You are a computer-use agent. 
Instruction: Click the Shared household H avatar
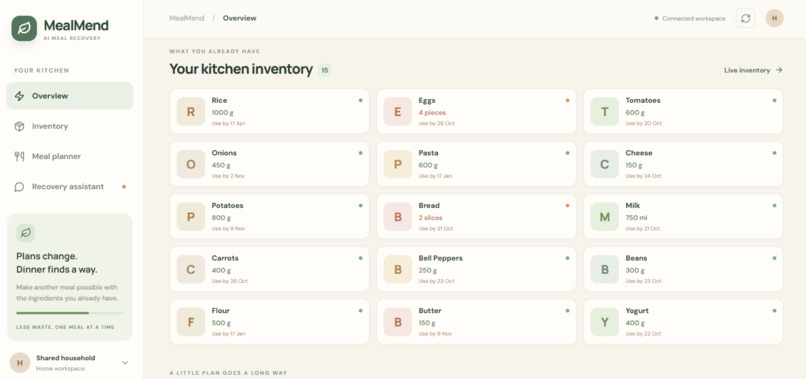pos(20,363)
